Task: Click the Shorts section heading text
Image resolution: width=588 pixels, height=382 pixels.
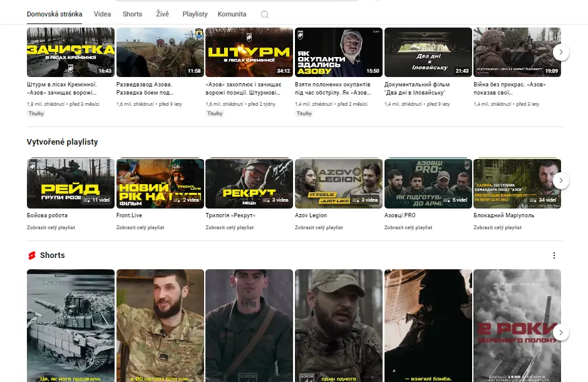Action: coord(53,256)
